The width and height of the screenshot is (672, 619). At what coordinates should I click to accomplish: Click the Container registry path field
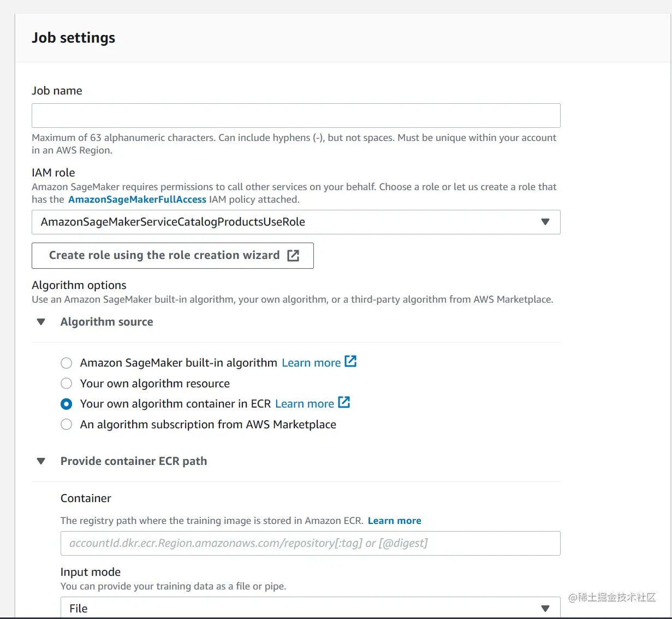click(x=310, y=543)
